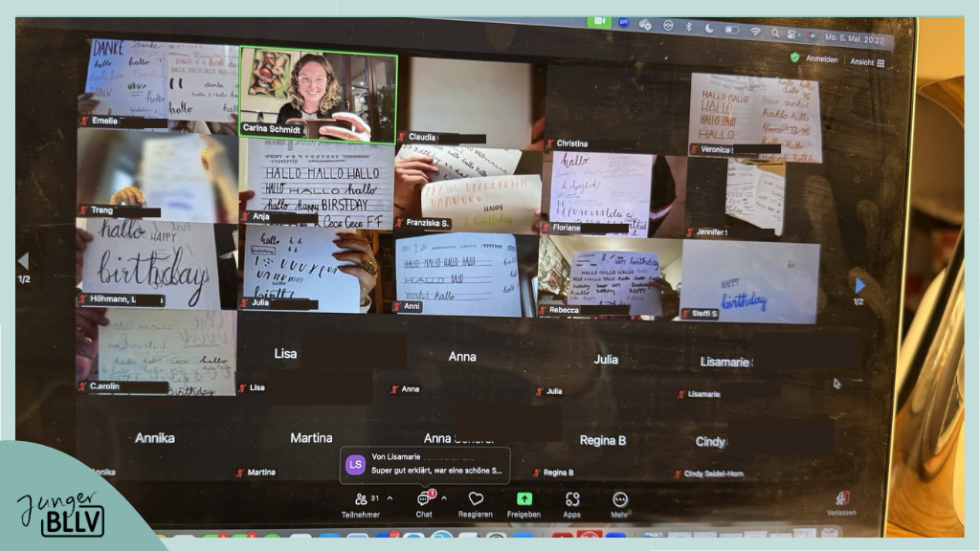Open the Reagieren reactions menu

[475, 505]
